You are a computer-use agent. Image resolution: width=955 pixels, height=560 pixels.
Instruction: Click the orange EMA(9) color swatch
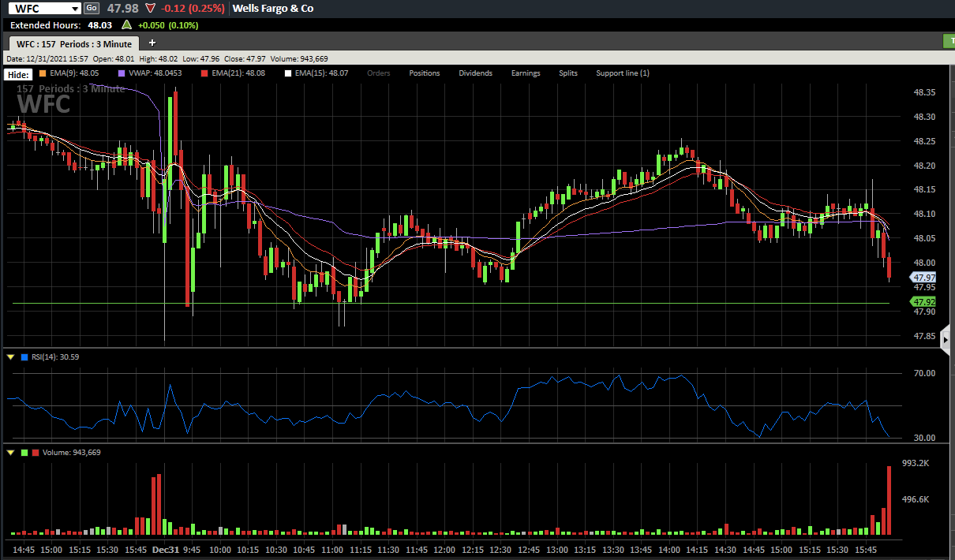point(43,73)
